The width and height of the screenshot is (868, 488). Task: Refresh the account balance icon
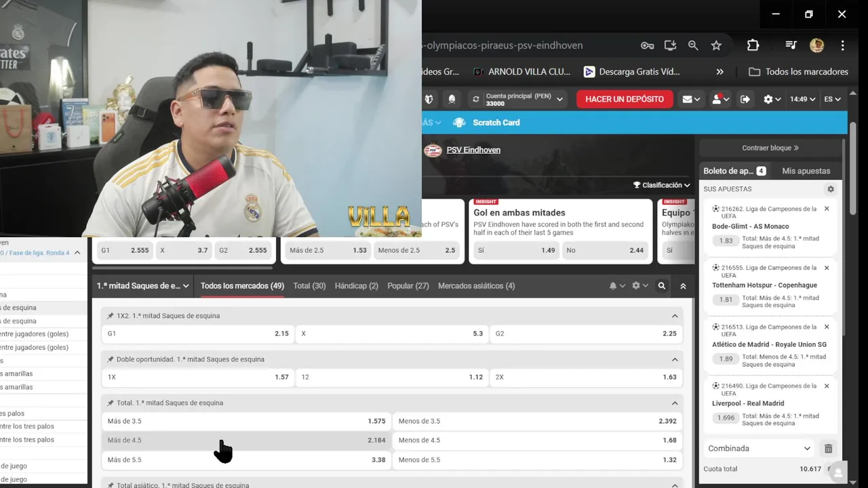pos(476,99)
